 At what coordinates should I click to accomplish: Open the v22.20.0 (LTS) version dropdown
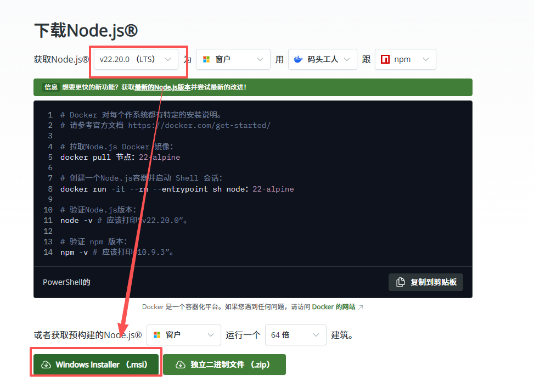[136, 59]
